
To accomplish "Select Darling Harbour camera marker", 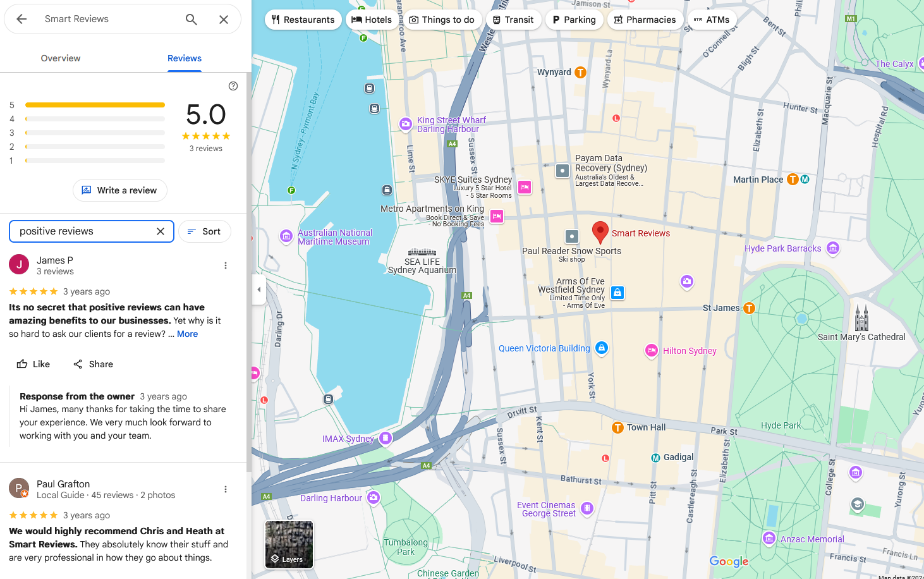I will tap(374, 498).
